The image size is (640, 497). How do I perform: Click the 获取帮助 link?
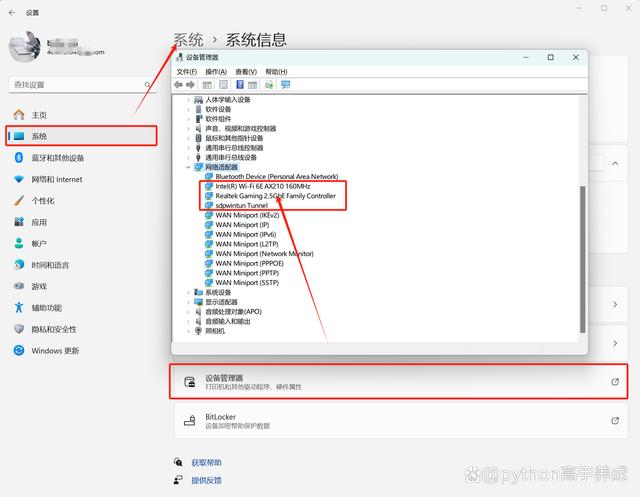pyautogui.click(x=207, y=463)
